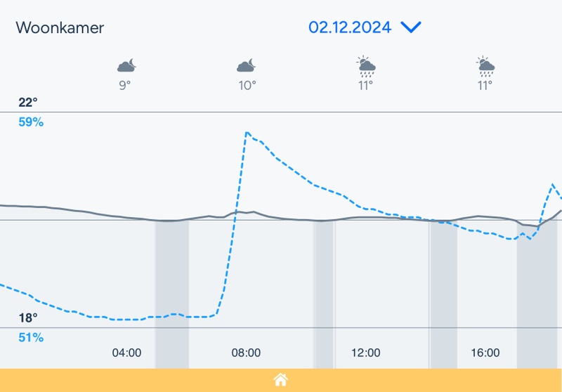Click the humidity peak on dashed blue line
Screen dimensions: 562x392
247,132
